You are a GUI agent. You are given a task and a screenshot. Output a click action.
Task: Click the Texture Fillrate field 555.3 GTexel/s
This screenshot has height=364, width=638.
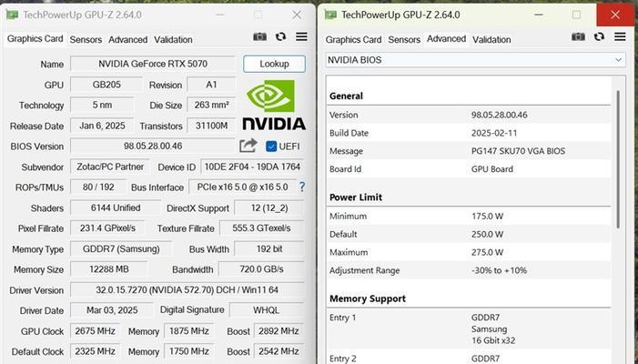point(261,228)
